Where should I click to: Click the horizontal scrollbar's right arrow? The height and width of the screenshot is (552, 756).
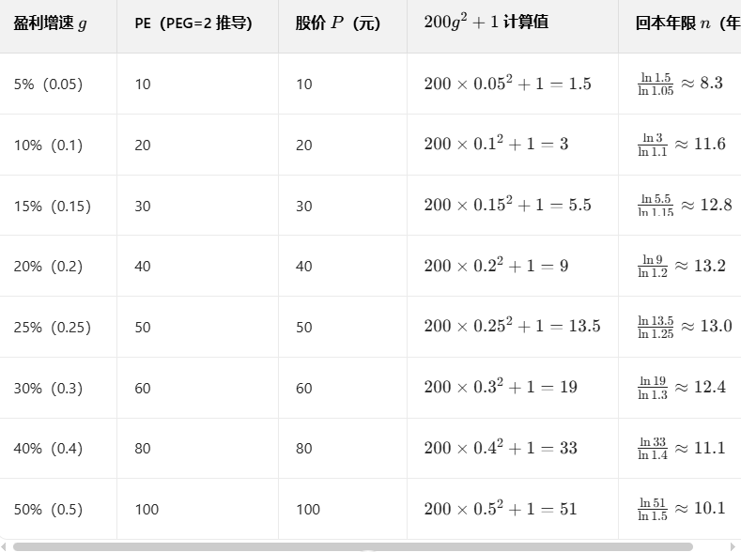click(733, 546)
